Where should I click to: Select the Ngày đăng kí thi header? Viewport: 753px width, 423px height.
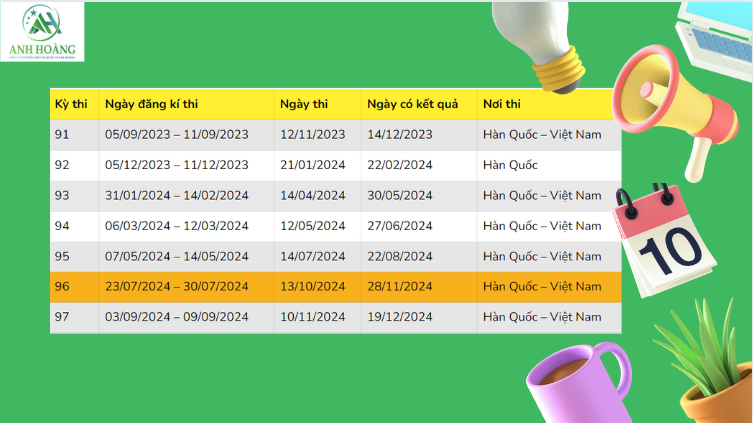pos(151,104)
